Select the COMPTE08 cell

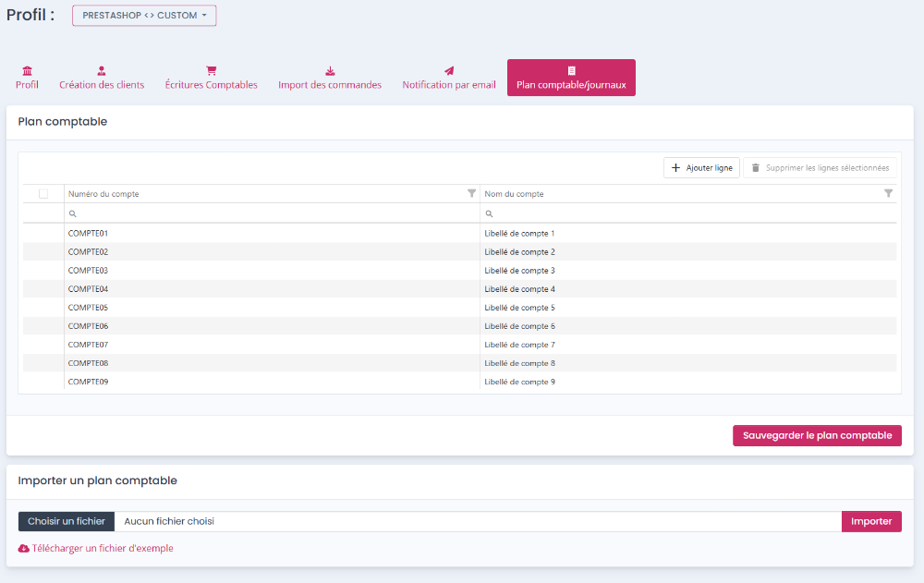273,363
